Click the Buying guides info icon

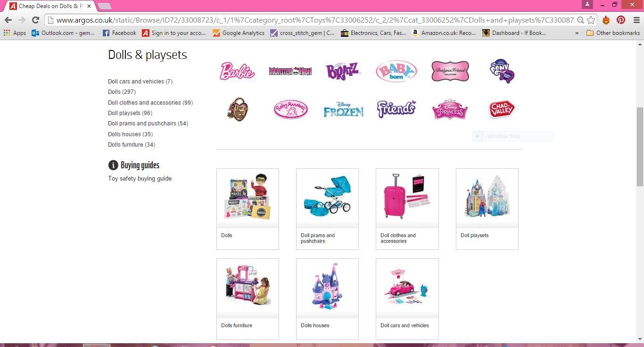tap(113, 165)
